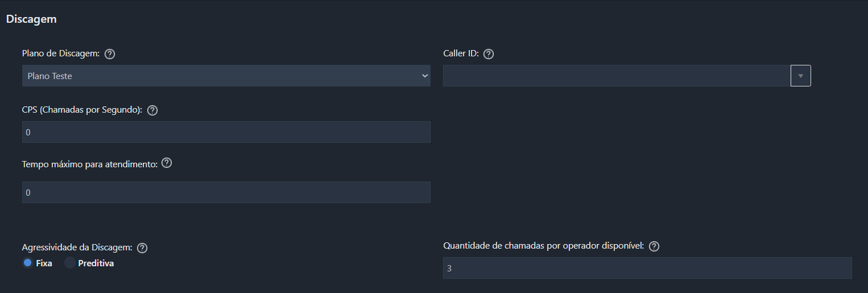The width and height of the screenshot is (868, 293).
Task: Show help for Tempo máximo para atendimento
Action: click(167, 163)
